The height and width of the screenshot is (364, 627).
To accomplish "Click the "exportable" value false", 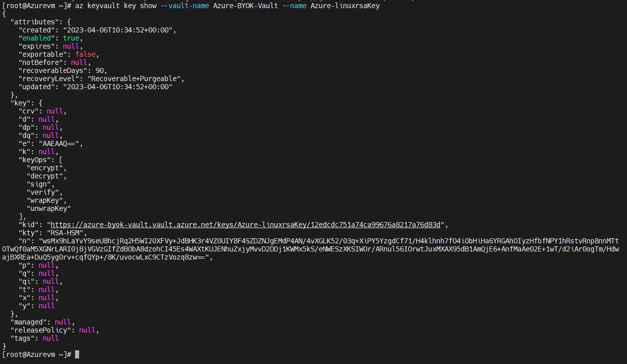I will (x=85, y=54).
